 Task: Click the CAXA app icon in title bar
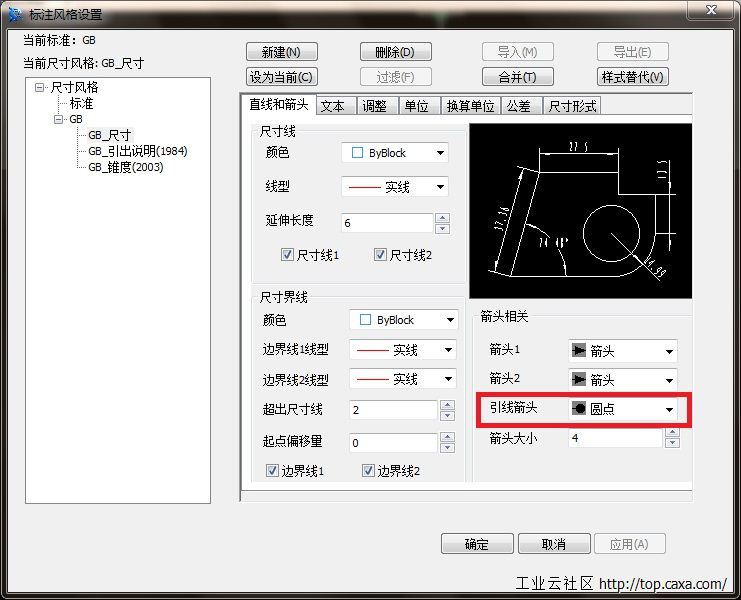point(15,14)
